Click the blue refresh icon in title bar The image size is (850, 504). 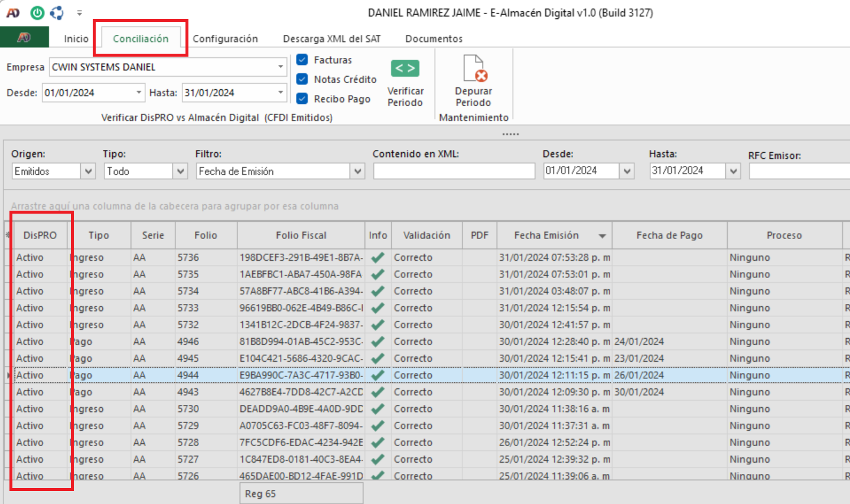[x=57, y=12]
